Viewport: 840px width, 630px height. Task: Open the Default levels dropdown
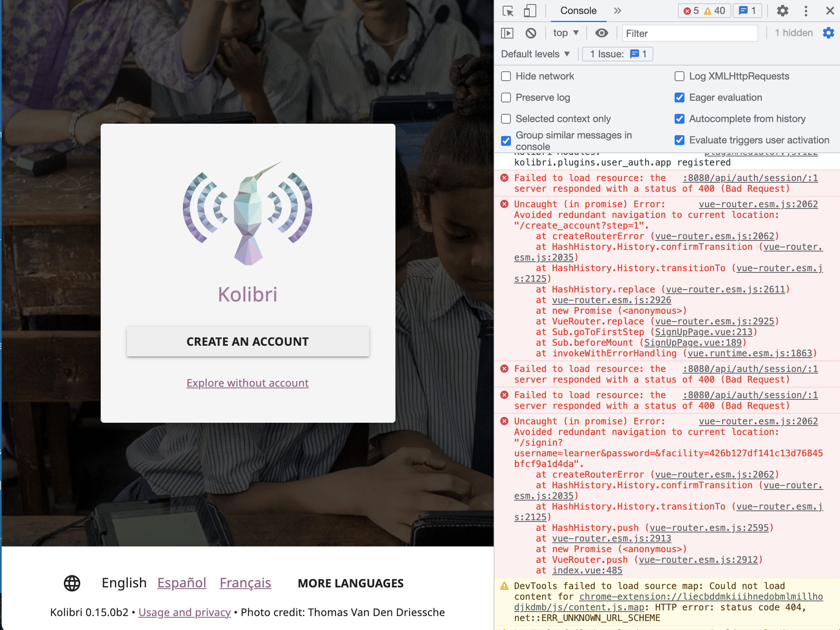(x=535, y=54)
